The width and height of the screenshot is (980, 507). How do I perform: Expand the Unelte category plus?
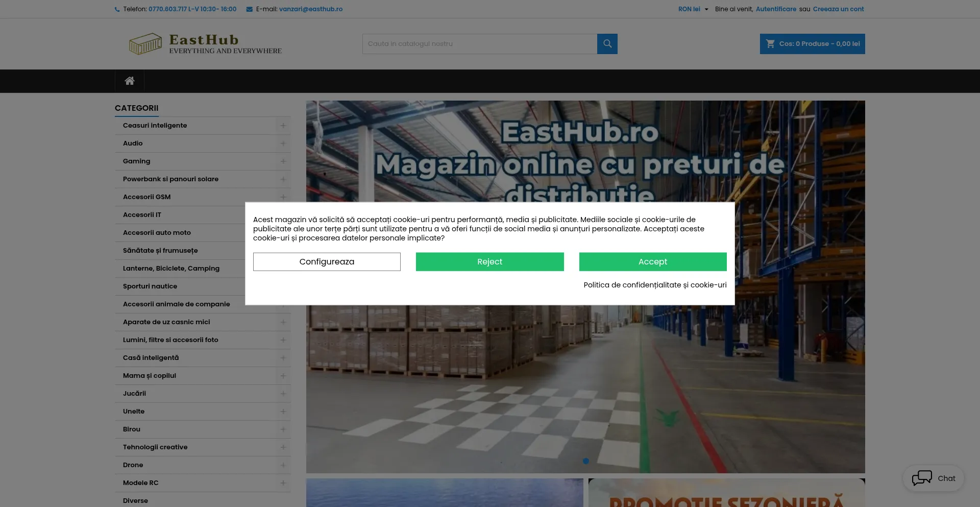click(x=283, y=412)
